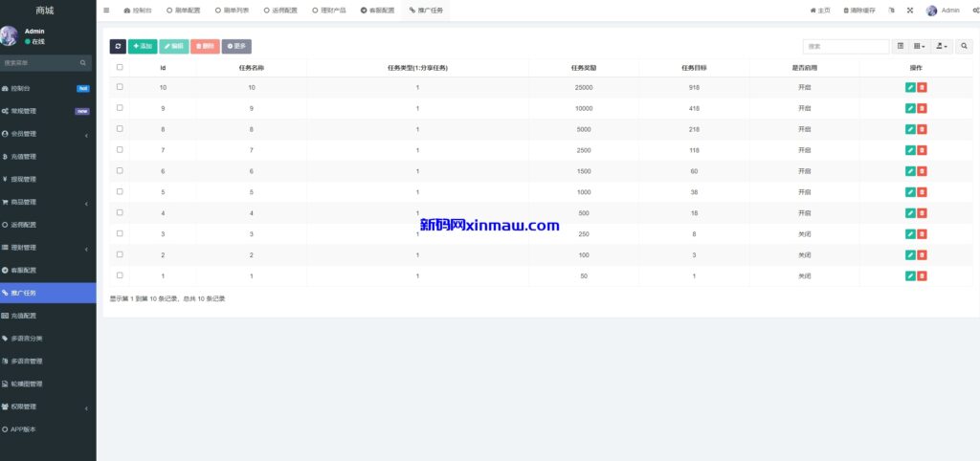Open 充值管理 in the sidebar
This screenshot has height=461, width=980.
coord(48,157)
